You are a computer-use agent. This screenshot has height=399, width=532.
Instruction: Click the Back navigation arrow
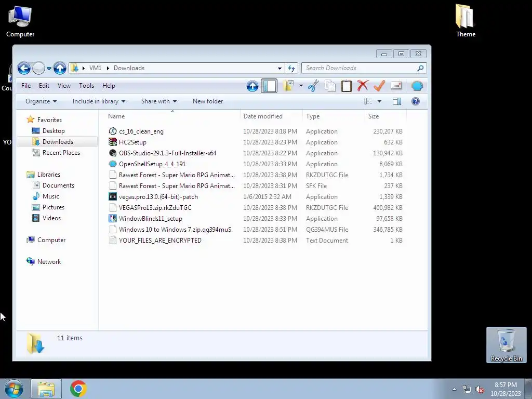[24, 68]
